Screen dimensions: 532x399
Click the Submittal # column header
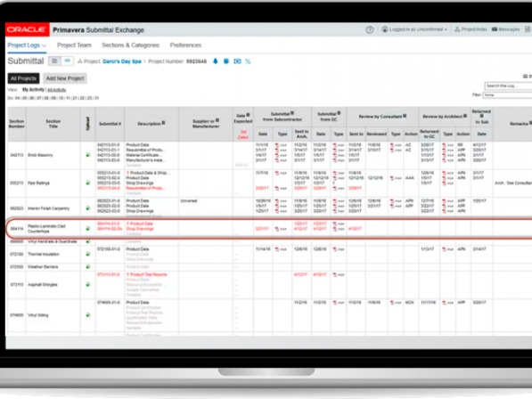coord(110,124)
